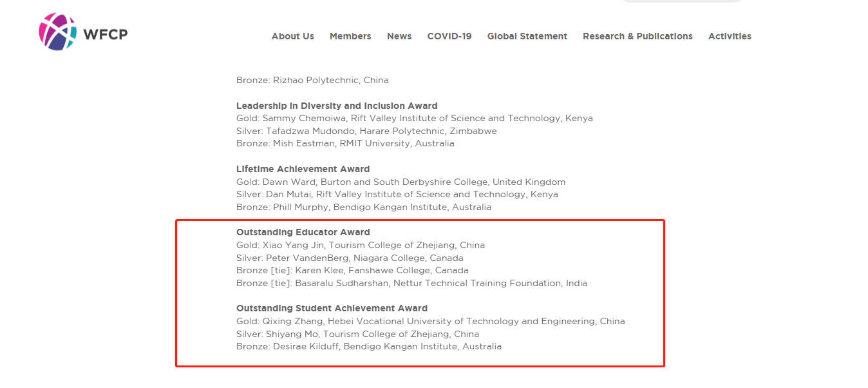Open the About Us menu
This screenshot has width=868, height=388.
click(292, 36)
